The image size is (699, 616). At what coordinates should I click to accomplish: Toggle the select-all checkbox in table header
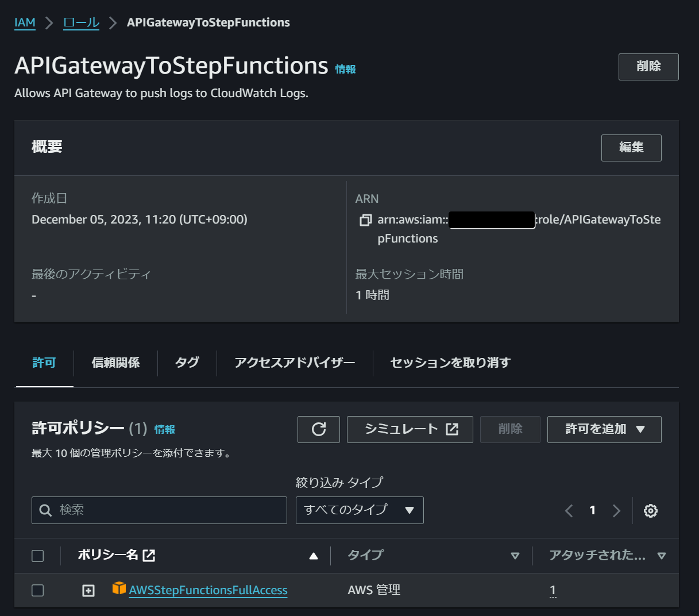[x=37, y=555]
